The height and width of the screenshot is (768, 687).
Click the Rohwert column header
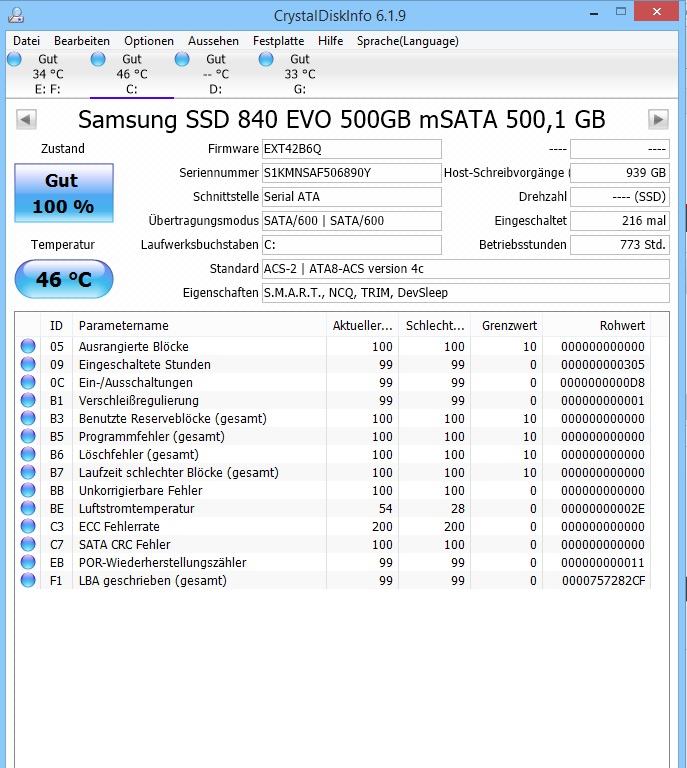[596, 326]
